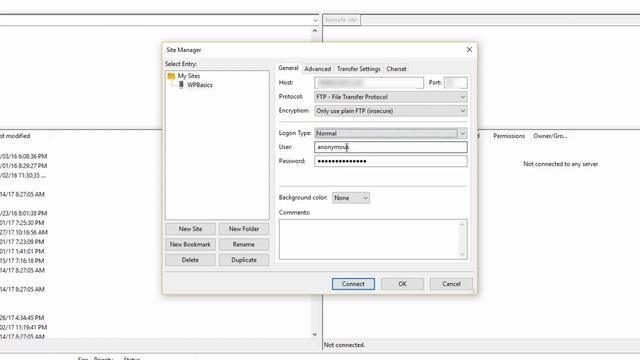The image size is (640, 360).
Task: Click into the Port input field
Action: 456,83
